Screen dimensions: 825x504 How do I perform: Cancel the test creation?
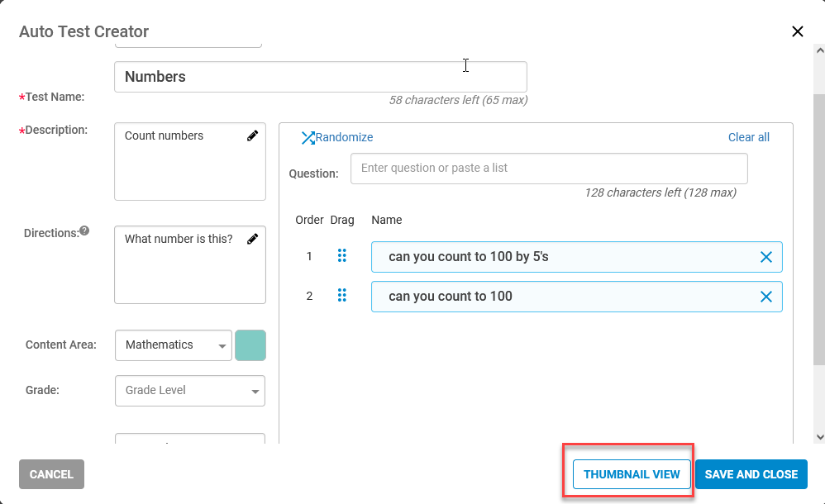[x=51, y=474]
